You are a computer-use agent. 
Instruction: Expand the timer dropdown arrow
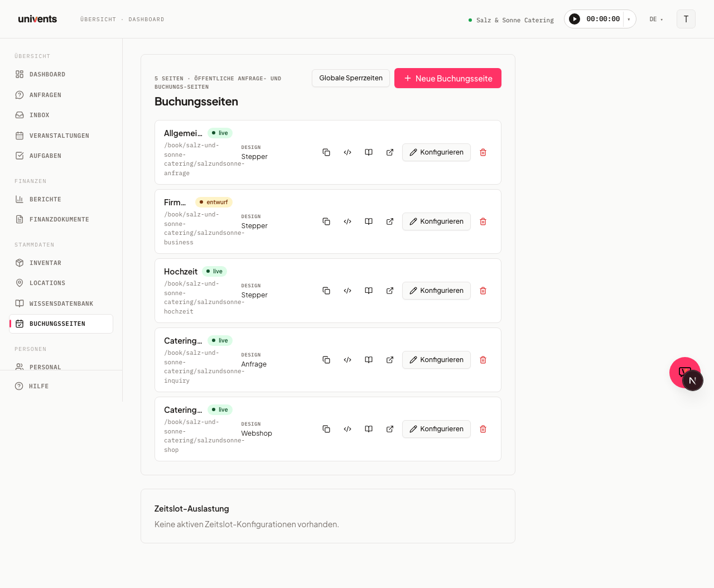click(629, 20)
